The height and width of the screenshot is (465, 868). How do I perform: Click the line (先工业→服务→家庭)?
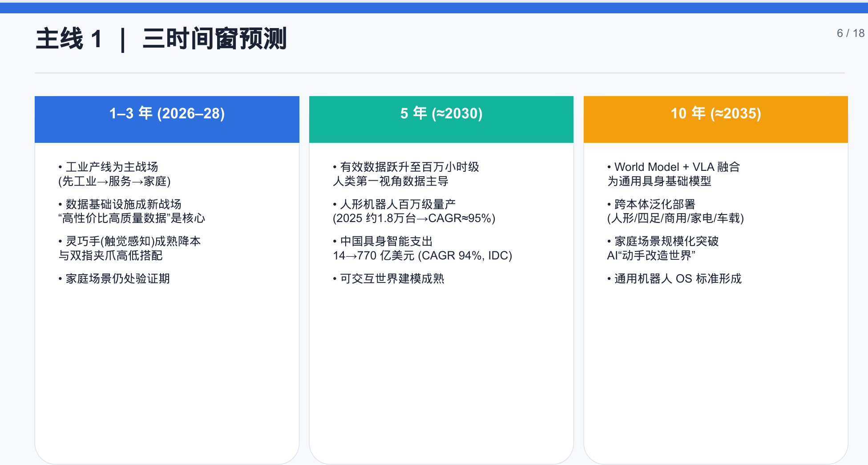pyautogui.click(x=114, y=181)
